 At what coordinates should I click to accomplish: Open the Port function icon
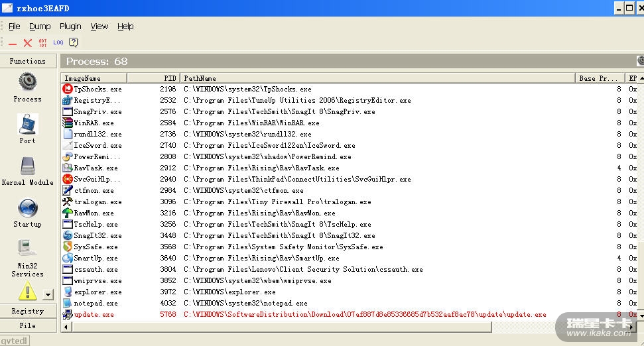27,125
